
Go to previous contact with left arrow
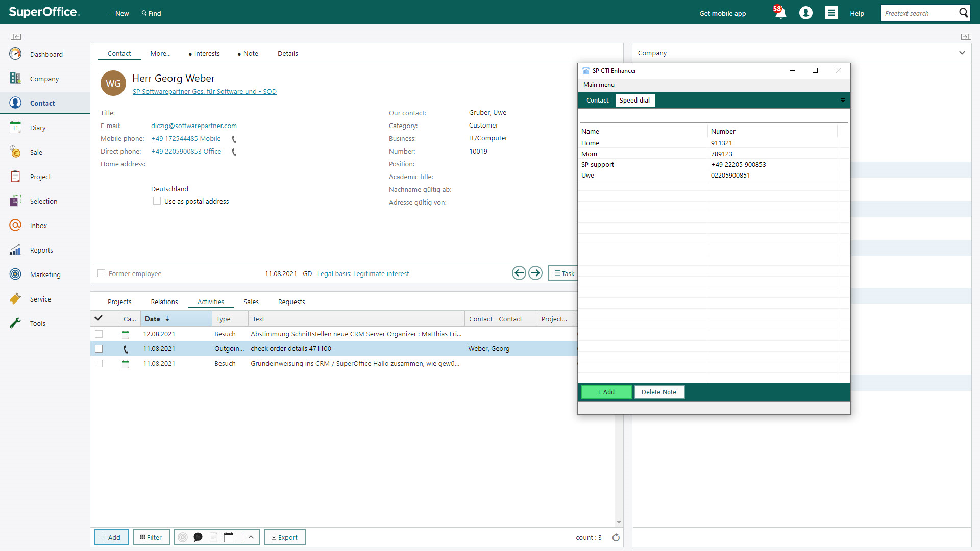coord(519,273)
